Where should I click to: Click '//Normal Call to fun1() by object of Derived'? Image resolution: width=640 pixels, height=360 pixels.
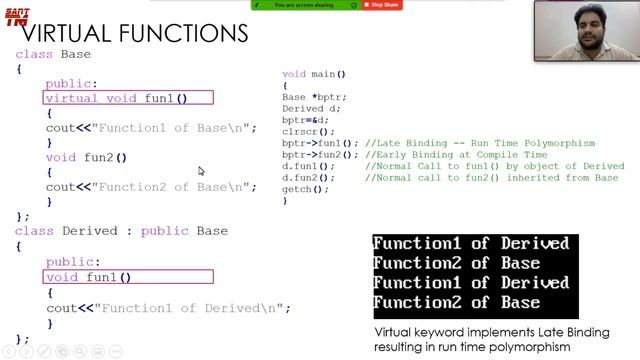pos(495,166)
